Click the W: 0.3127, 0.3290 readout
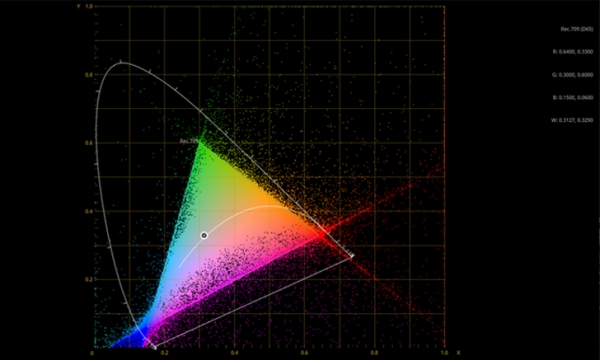 [x=572, y=120]
